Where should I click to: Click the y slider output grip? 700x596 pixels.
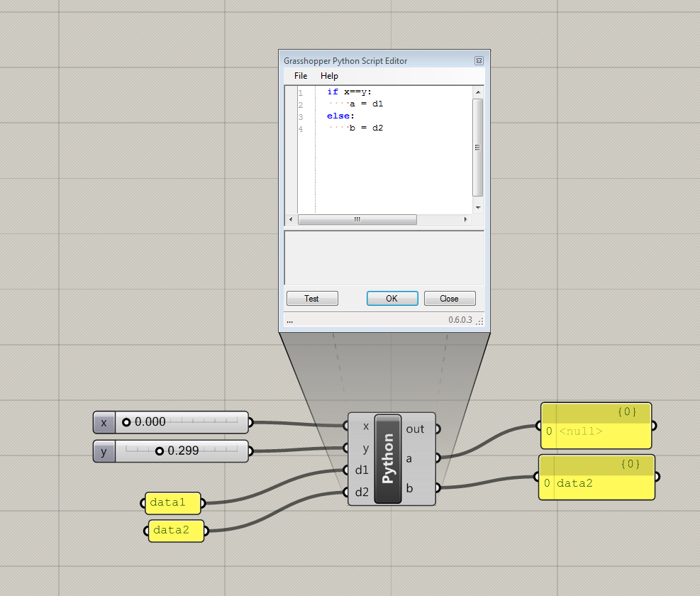251,451
